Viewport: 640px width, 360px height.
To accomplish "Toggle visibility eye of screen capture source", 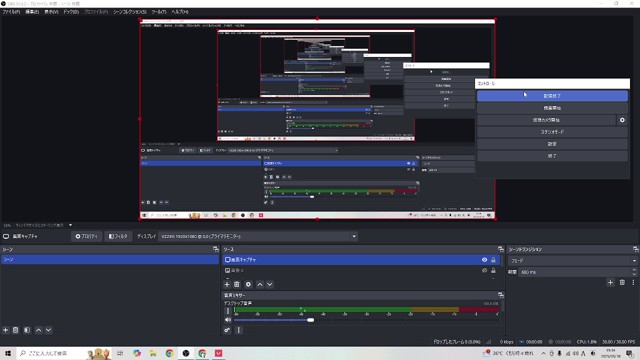I will pyautogui.click(x=484, y=260).
